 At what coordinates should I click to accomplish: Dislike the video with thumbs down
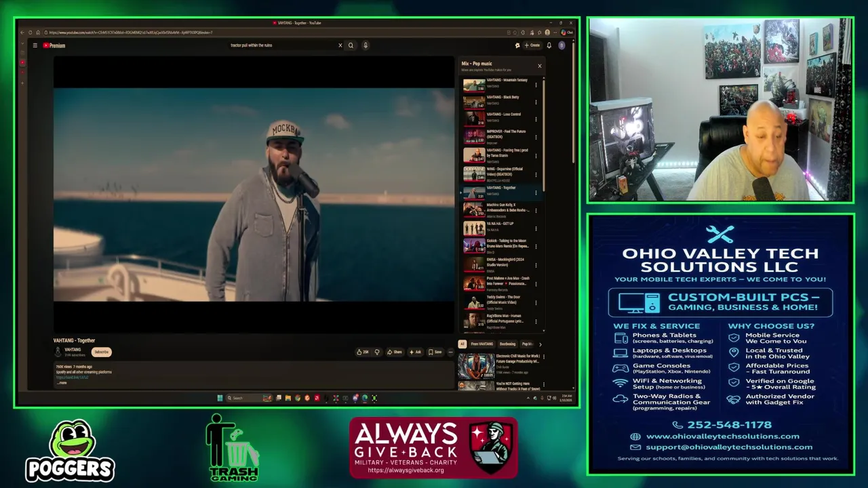tap(377, 352)
